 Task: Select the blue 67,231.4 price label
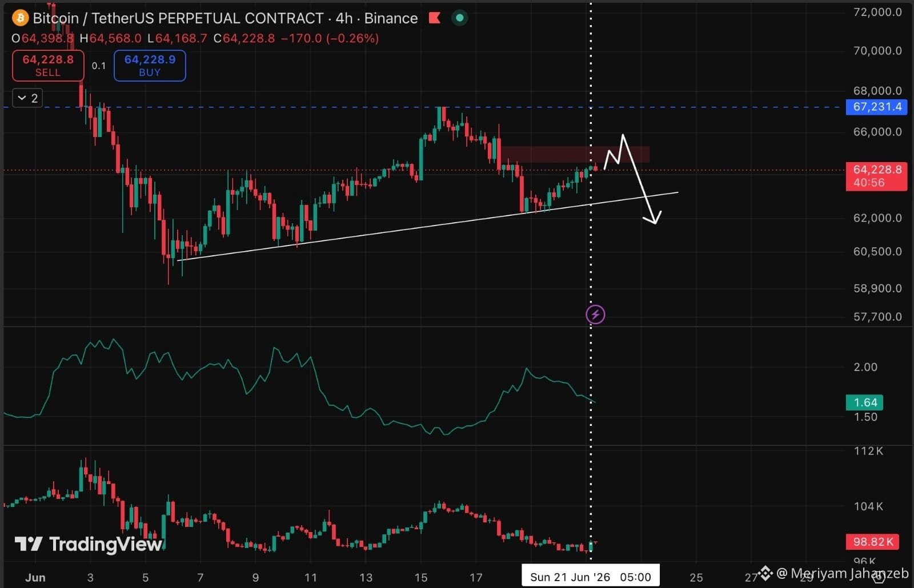pos(876,107)
